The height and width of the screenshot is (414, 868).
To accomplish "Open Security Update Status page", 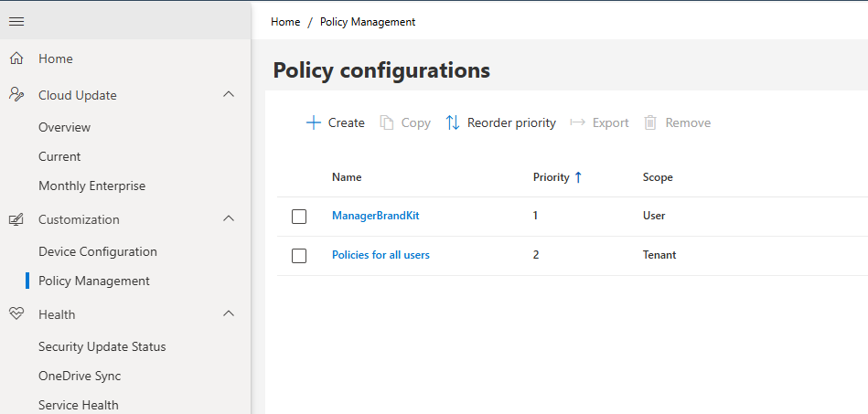I will point(102,347).
